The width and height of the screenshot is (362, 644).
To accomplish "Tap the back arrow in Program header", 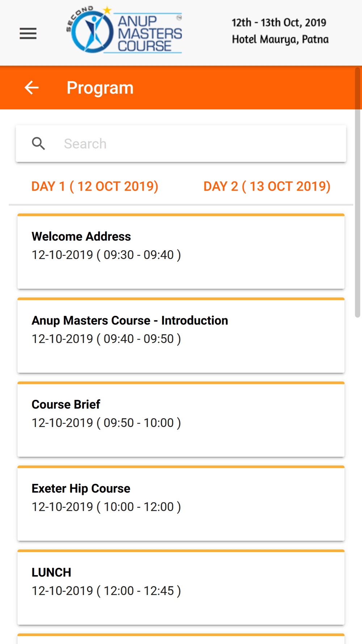I will (31, 88).
